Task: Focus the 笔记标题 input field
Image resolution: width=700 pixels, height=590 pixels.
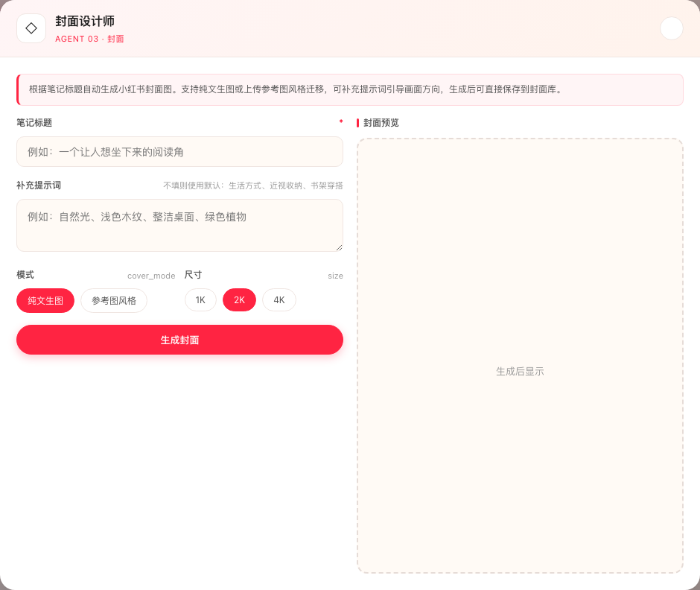Action: [179, 152]
